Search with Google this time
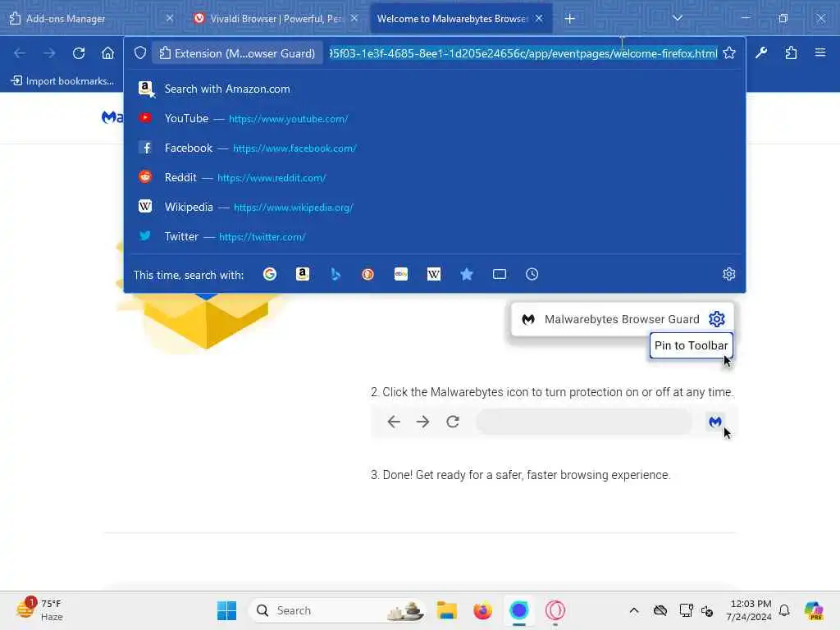Screen dimensions: 840x630 (x=270, y=274)
